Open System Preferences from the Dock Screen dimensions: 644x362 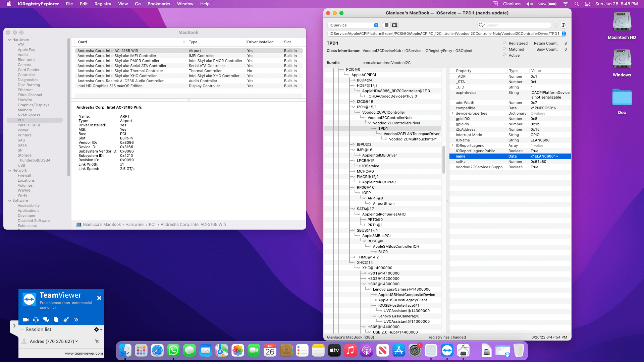coord(415,351)
